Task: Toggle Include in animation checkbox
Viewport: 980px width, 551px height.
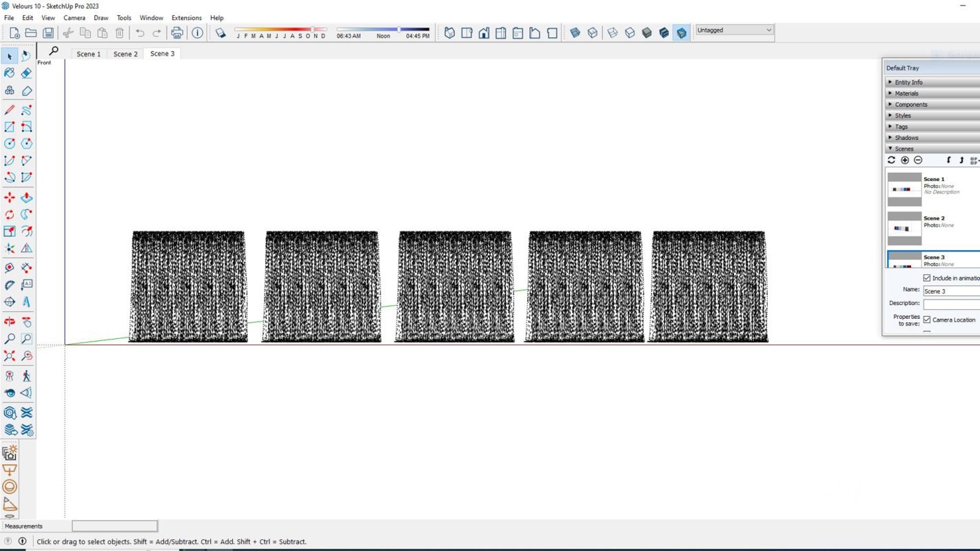Action: point(927,278)
